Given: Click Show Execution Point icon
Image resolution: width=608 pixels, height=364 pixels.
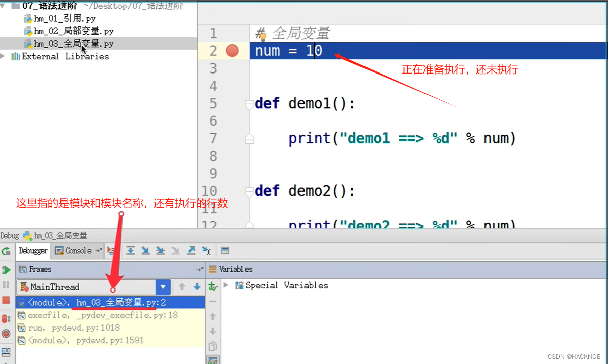Looking at the screenshot, I should [112, 250].
